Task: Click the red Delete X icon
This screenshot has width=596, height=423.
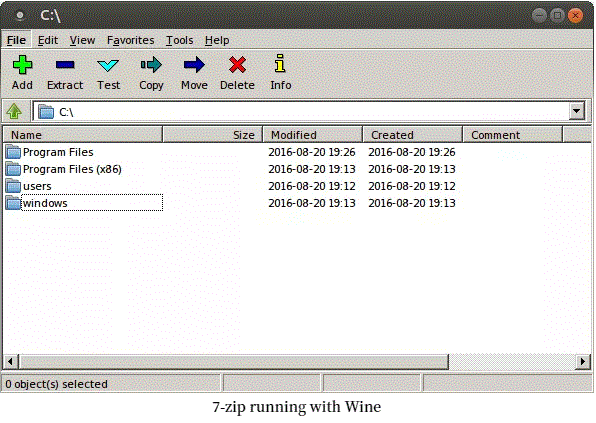Action: pyautogui.click(x=237, y=65)
